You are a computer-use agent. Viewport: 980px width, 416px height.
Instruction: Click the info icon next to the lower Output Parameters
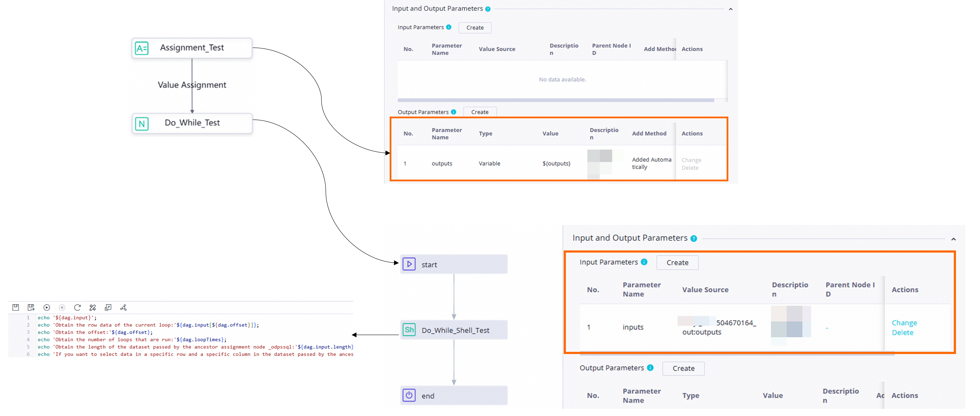[650, 367]
